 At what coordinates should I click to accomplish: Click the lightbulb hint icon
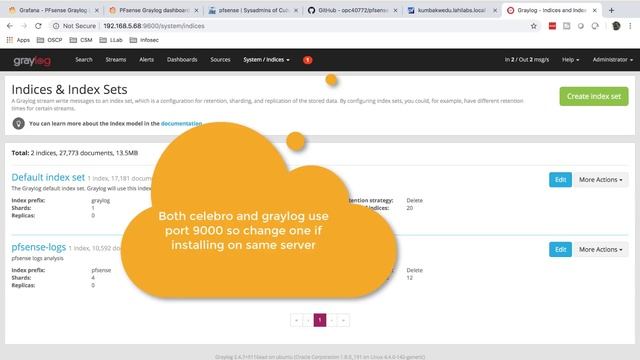(18, 123)
